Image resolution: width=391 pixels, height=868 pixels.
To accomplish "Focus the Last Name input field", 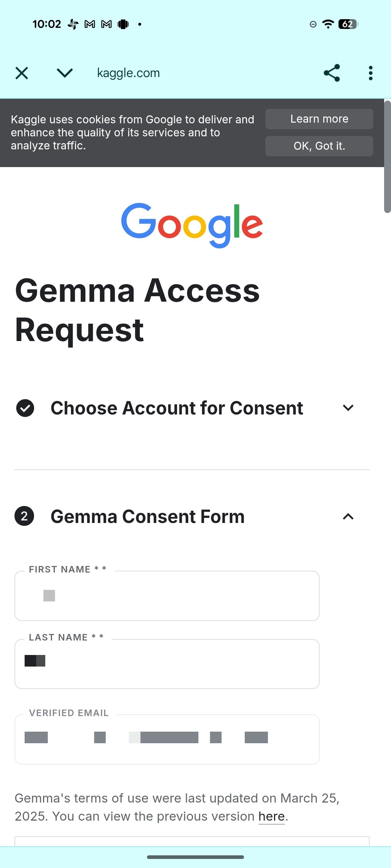I will point(167,664).
